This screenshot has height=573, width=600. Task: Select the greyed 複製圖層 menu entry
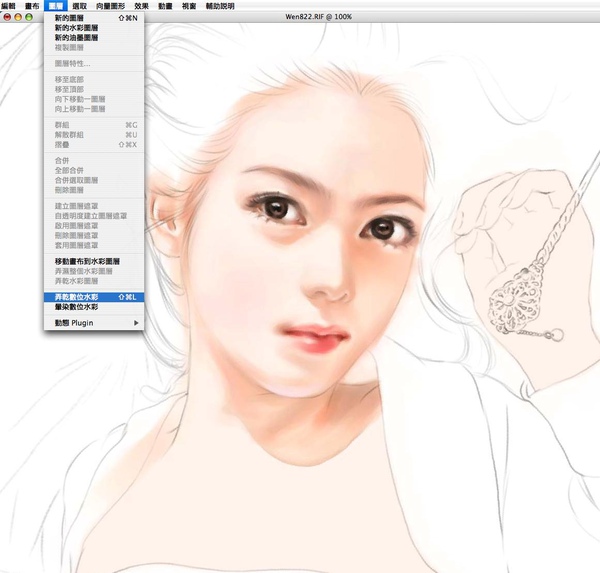pyautogui.click(x=94, y=47)
